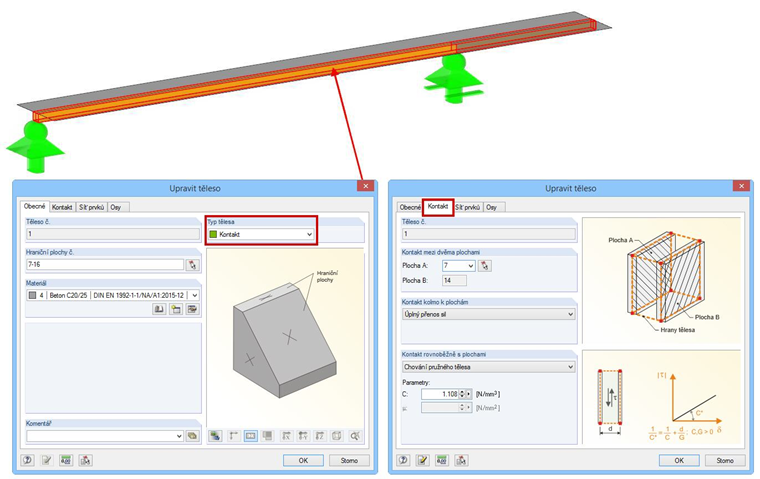Switch to Obecné tab in right dialog
This screenshot has width=760, height=479.
pyautogui.click(x=411, y=207)
